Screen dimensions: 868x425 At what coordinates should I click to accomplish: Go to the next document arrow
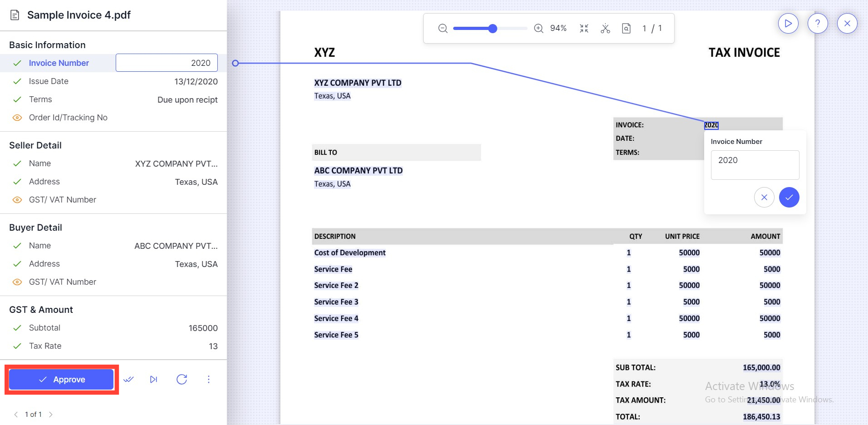(x=51, y=414)
